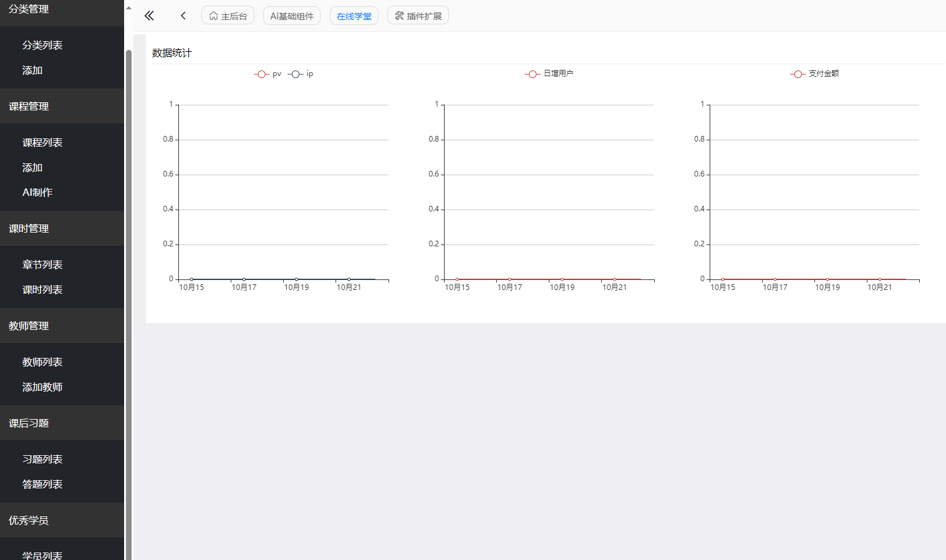This screenshot has width=946, height=560.
Task: Click the back arrow icon in the toolbar
Action: click(183, 15)
